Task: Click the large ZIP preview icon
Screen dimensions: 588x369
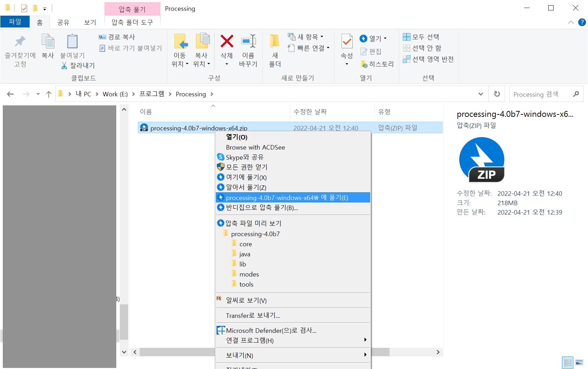Action: [x=482, y=159]
